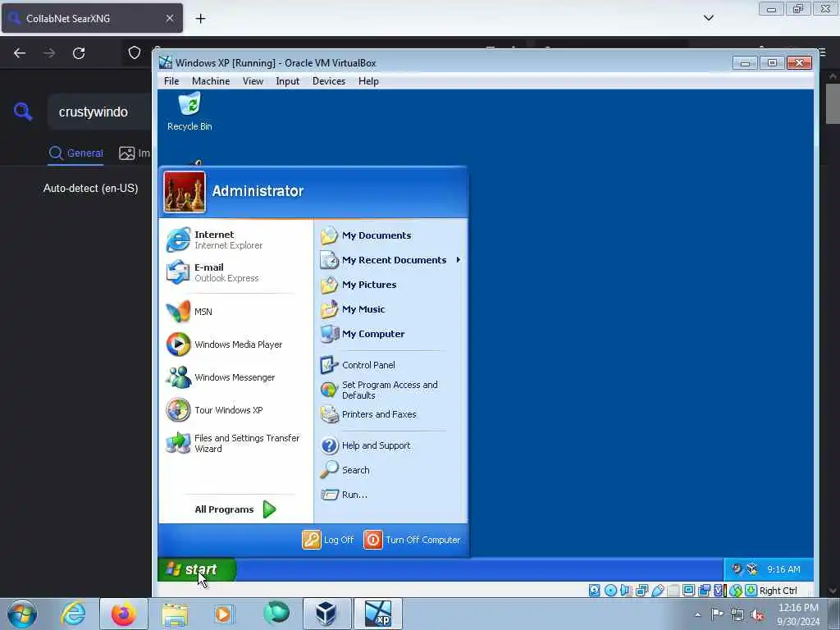Open Auto-detect (en-US) language dropdown
840x630 pixels.
click(90, 188)
